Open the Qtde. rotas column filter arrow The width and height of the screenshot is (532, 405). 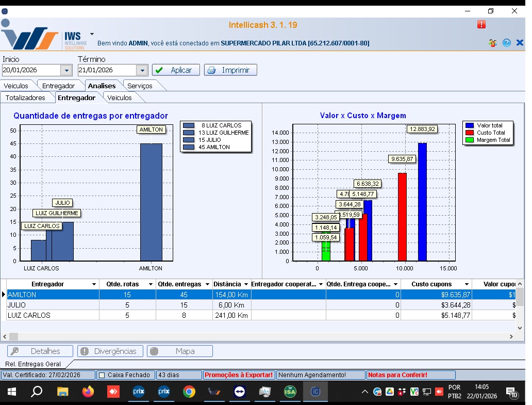(151, 284)
